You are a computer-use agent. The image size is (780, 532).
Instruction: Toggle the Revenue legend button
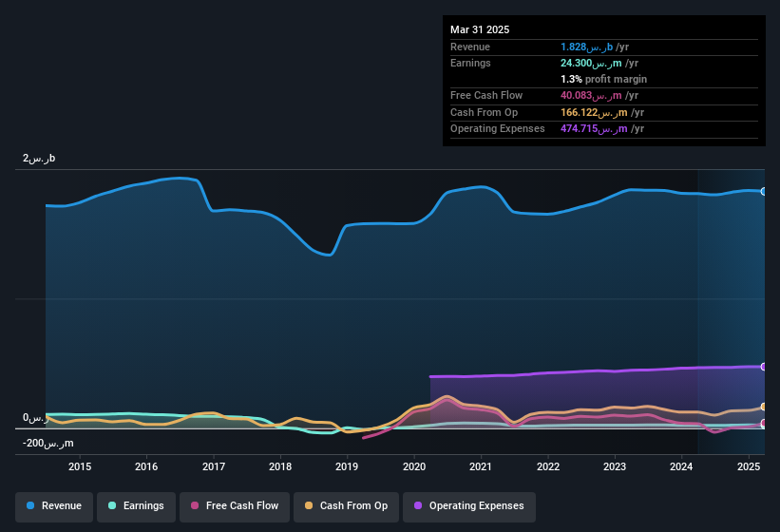54,506
